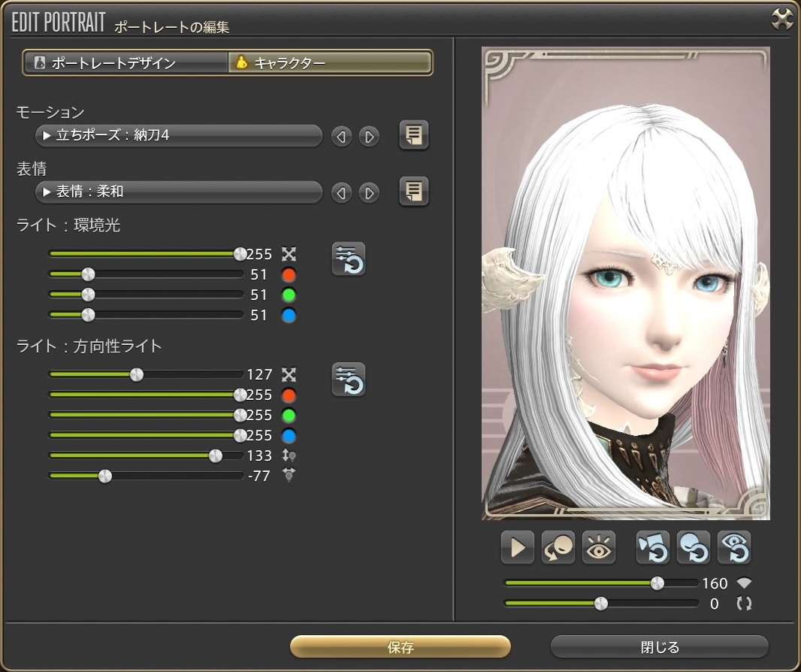
Task: Switch to the ポートレートデザイン tab
Action: 125,63
